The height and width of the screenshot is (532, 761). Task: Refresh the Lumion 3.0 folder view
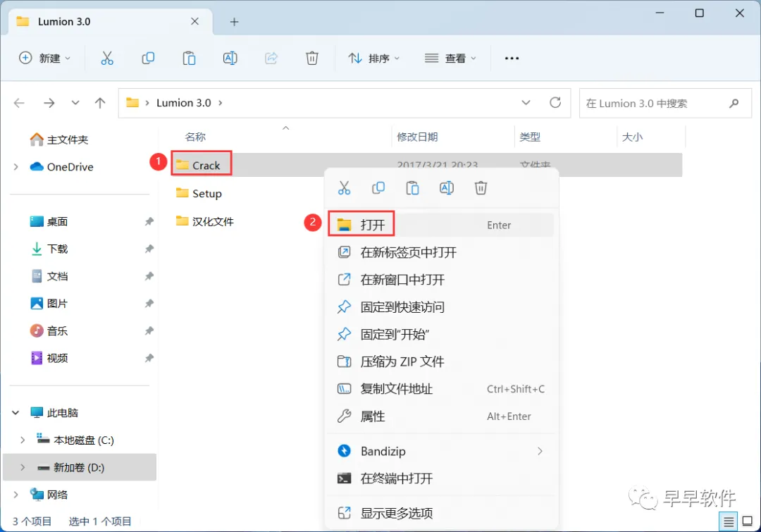(x=555, y=103)
